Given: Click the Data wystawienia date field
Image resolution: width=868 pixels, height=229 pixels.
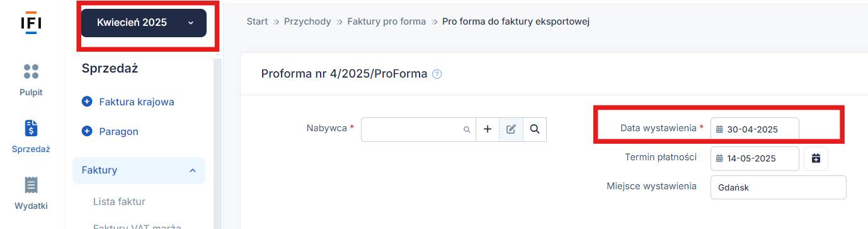Looking at the screenshot, I should [x=755, y=129].
